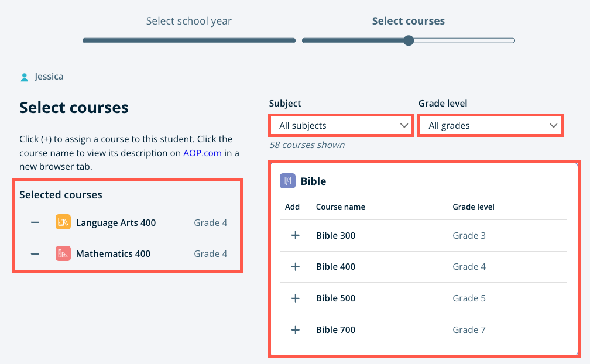Click the Language Arts 400 course icon
590x364 pixels.
pyautogui.click(x=63, y=222)
